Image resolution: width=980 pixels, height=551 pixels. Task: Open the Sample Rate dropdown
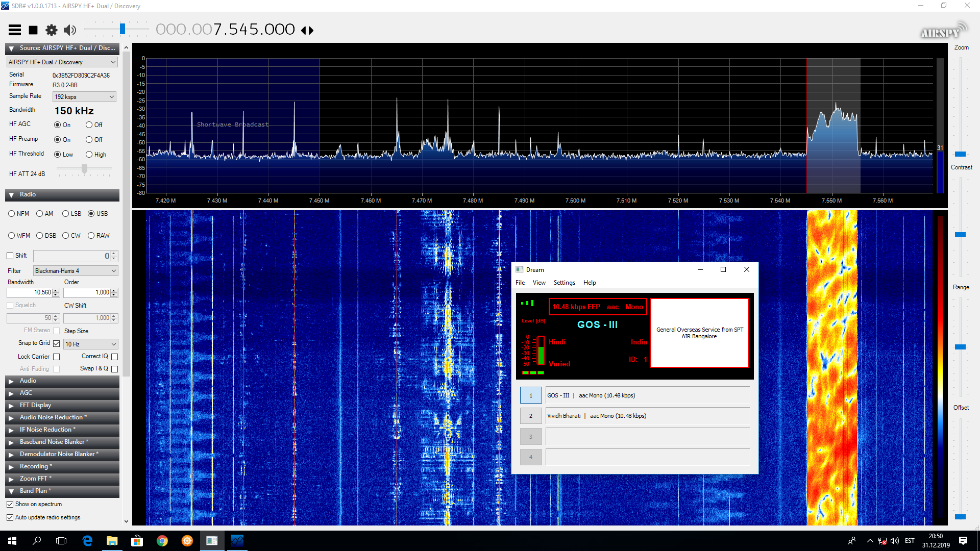click(85, 97)
